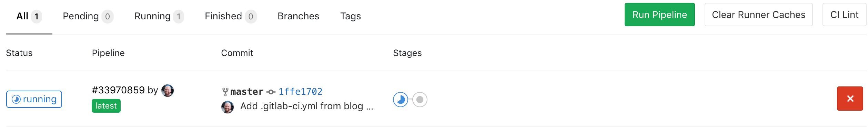
Task: Open the master branch link
Action: tap(247, 92)
